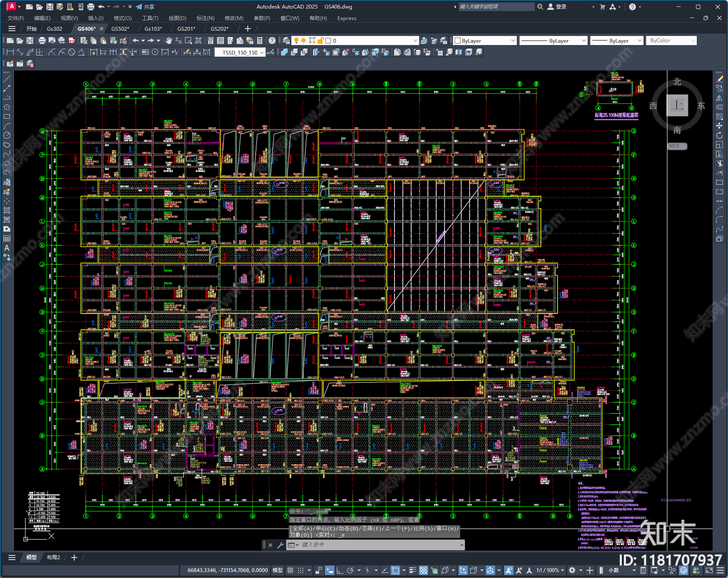Click the DWF publish icon in standard toolbar

click(x=71, y=41)
